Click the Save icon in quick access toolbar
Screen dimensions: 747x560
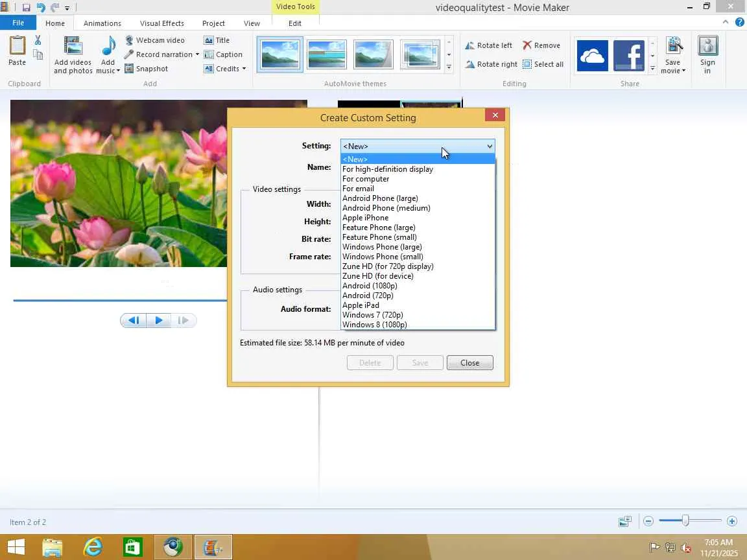26,8
